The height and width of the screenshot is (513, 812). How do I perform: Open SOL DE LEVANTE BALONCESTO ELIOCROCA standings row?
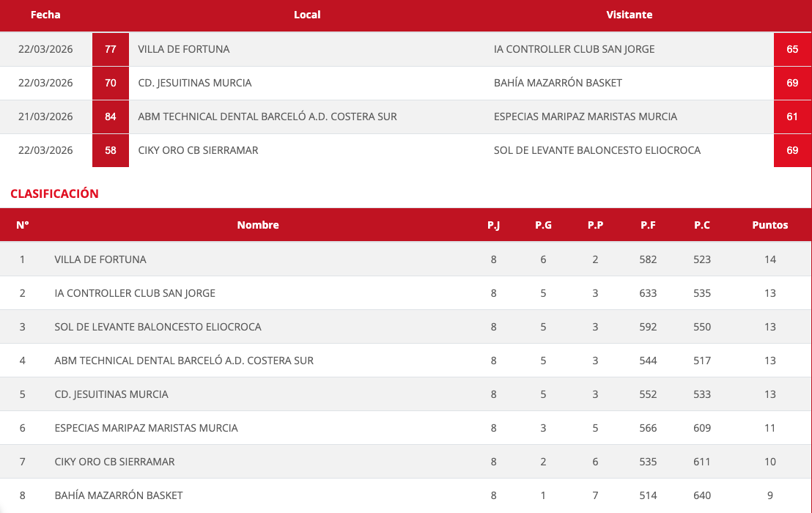tap(158, 327)
